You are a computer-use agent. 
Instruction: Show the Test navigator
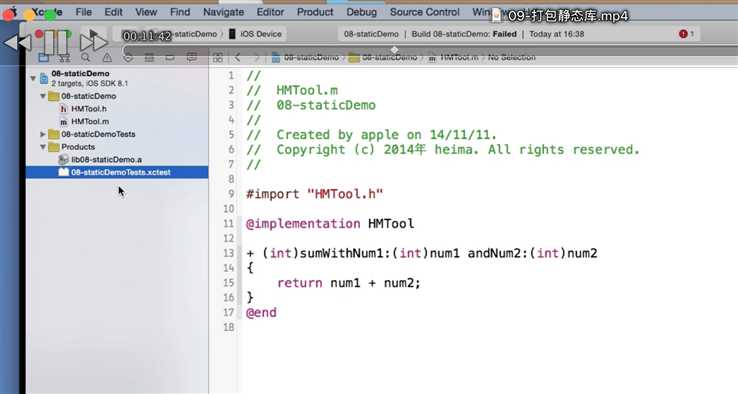coord(128,57)
